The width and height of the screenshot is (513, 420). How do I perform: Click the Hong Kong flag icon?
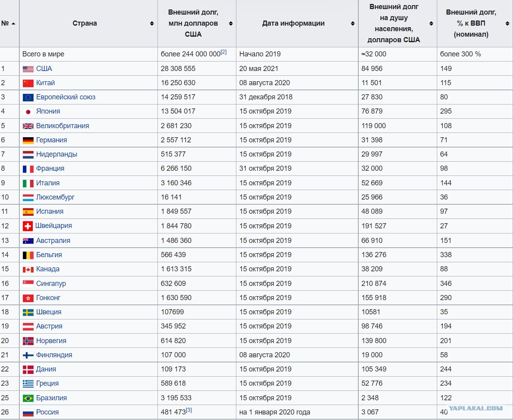(x=28, y=298)
